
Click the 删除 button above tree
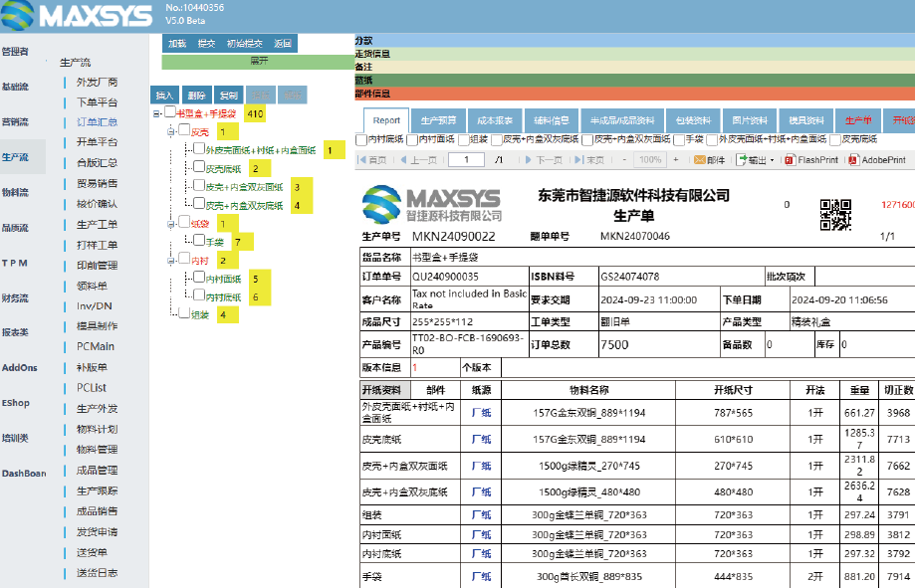pos(197,96)
